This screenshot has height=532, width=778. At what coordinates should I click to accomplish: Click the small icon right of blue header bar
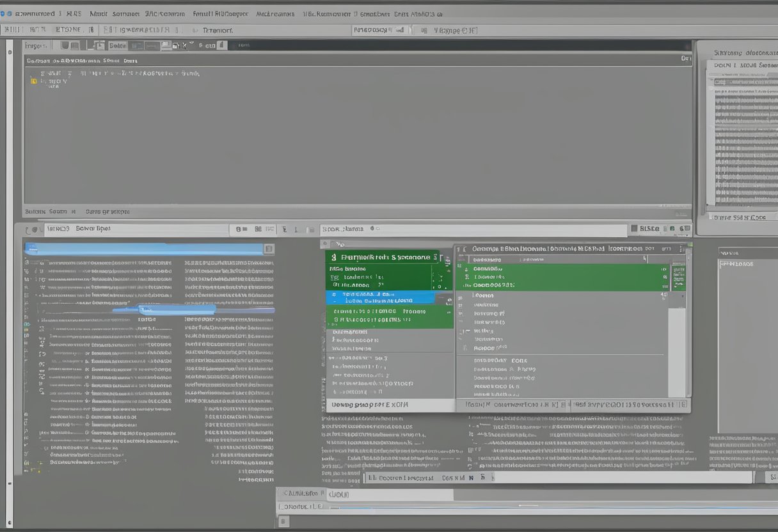pos(269,249)
